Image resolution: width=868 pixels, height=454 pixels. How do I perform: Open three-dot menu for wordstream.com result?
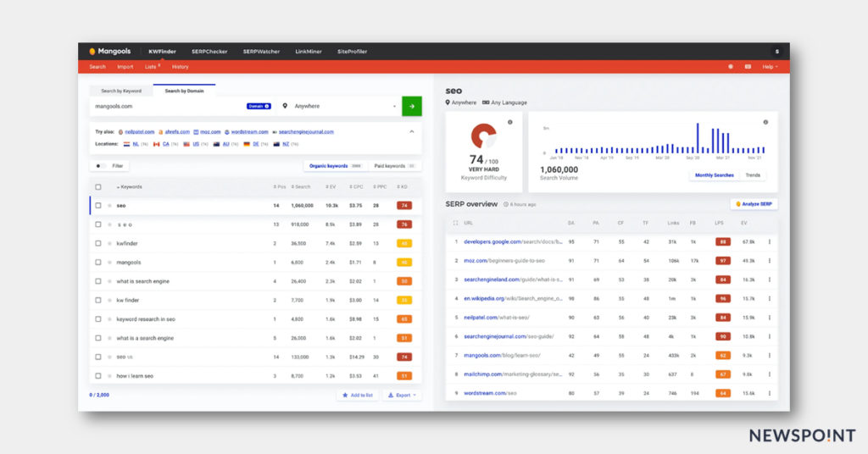point(770,393)
